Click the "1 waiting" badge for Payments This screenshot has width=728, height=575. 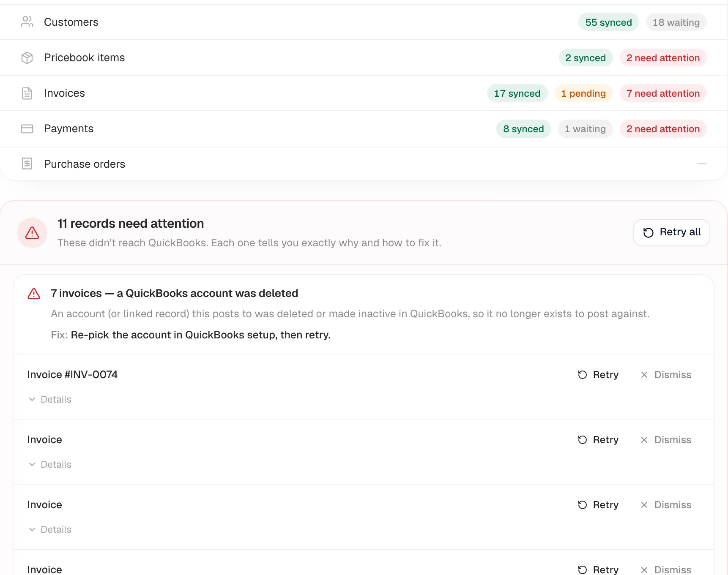point(585,129)
